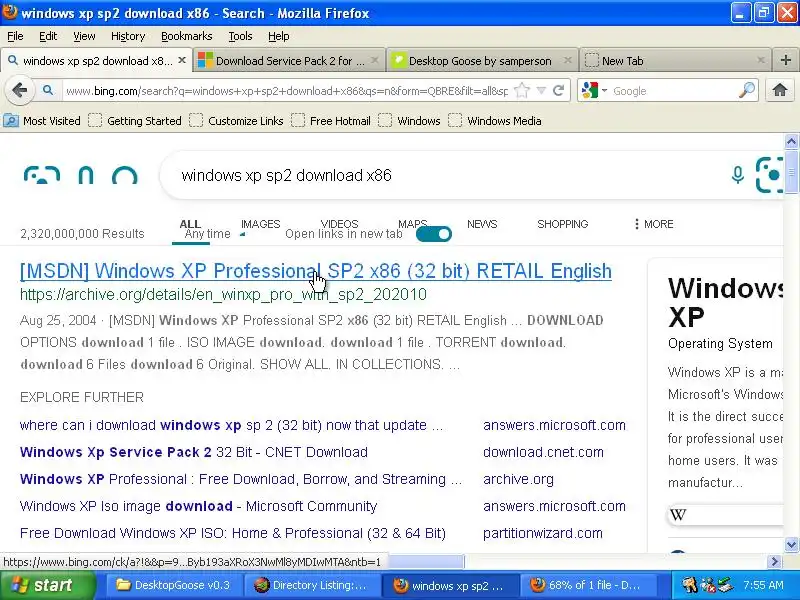Open the File menu
This screenshot has height=600, width=800.
[x=15, y=36]
